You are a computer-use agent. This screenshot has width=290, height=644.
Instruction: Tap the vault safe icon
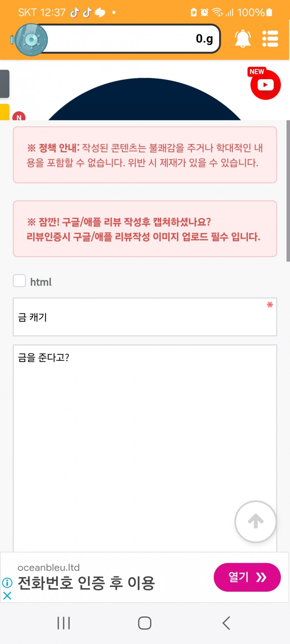coord(30,40)
